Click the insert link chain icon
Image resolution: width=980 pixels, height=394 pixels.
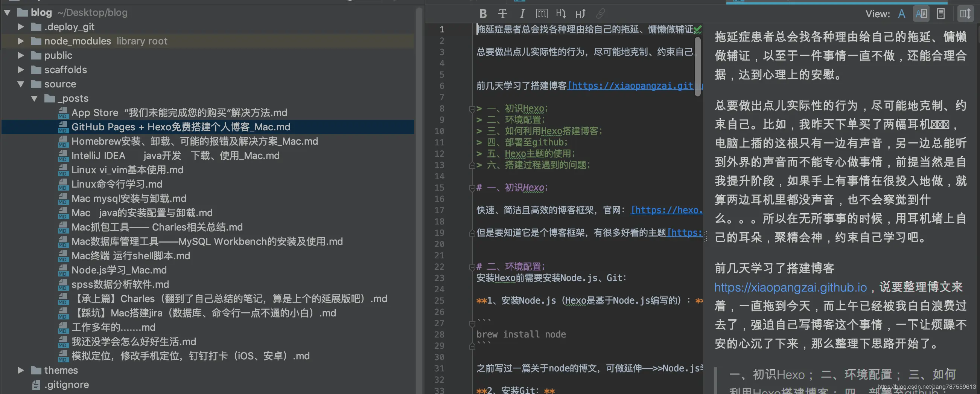pos(600,14)
